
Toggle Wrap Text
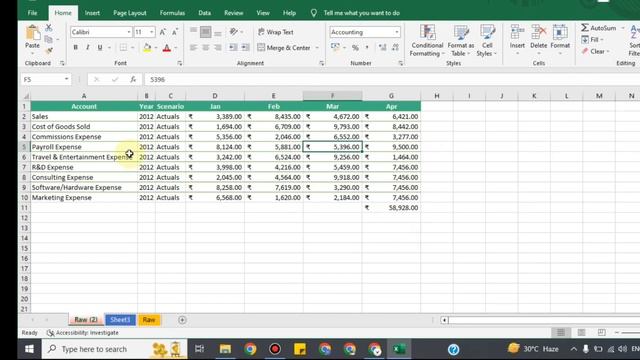[276, 32]
